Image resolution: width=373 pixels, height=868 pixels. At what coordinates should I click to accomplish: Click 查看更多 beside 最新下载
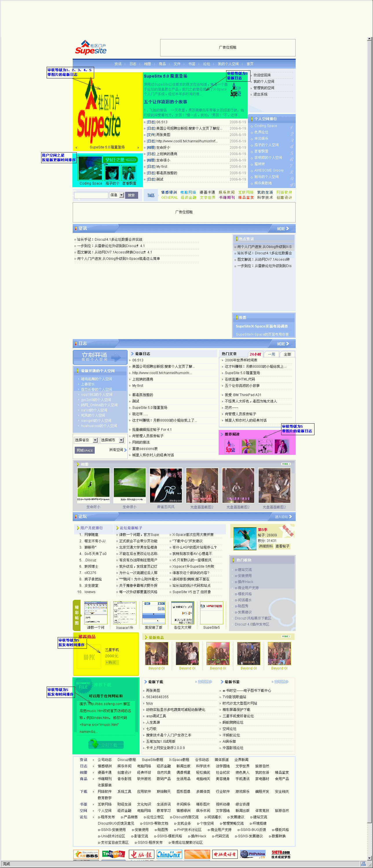coord(203,682)
